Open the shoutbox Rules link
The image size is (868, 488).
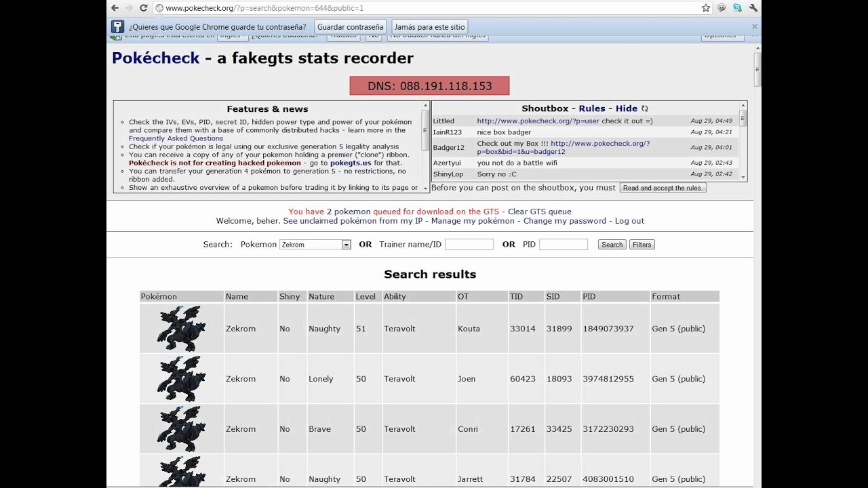pyautogui.click(x=592, y=108)
